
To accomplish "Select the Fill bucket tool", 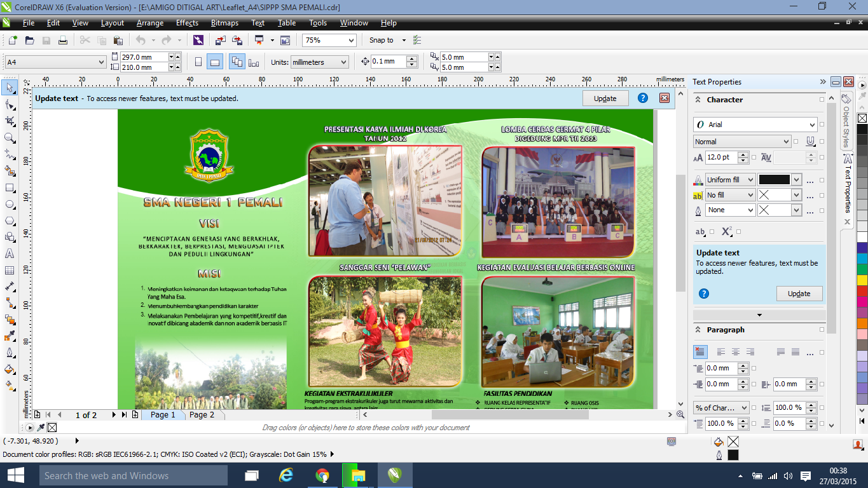I will (x=10, y=369).
